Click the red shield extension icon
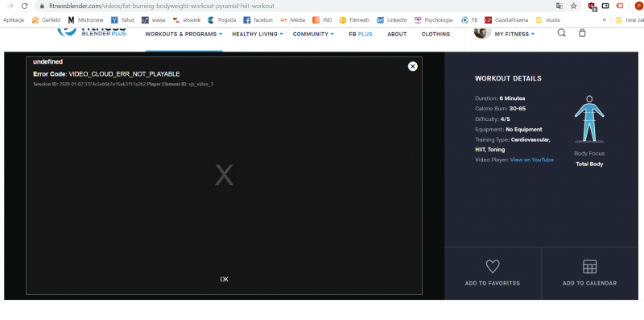 (x=592, y=6)
